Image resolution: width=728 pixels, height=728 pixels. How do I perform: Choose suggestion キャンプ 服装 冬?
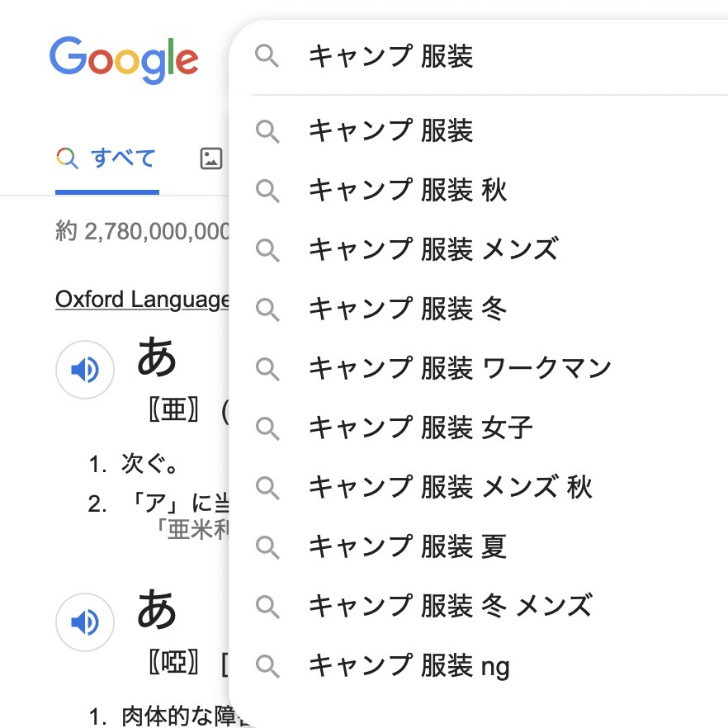(408, 309)
